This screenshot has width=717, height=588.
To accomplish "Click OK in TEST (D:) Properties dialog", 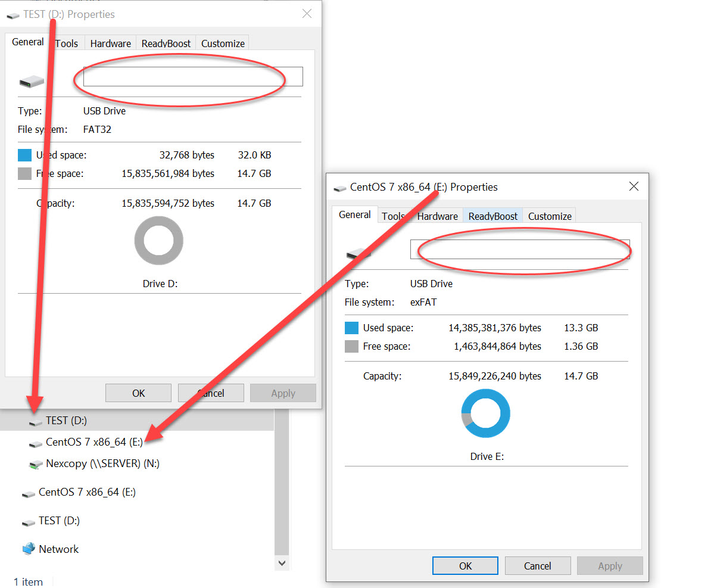I will point(138,393).
